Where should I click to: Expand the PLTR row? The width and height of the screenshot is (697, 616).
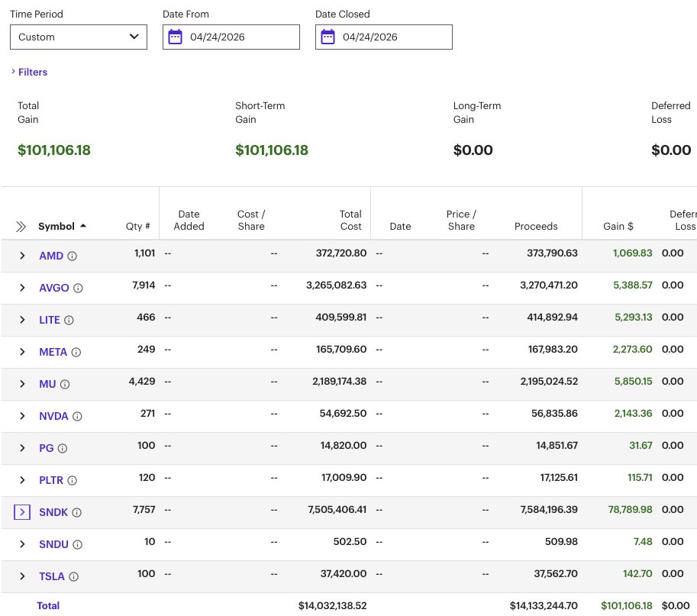pos(22,479)
